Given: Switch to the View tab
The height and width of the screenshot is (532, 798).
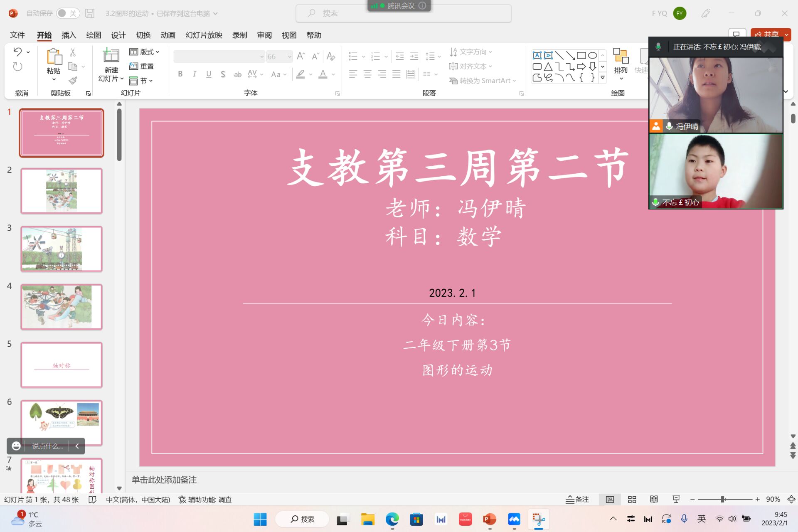Looking at the screenshot, I should click(289, 35).
